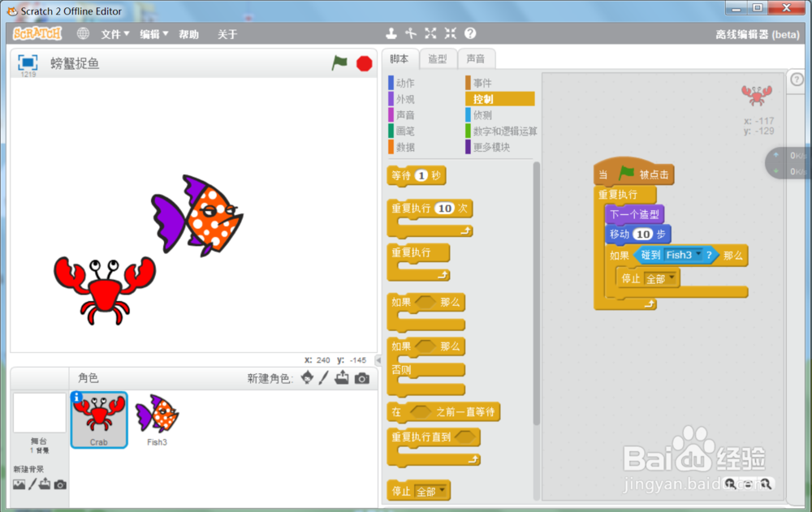The height and width of the screenshot is (512, 812).
Task: Select the Fish3 sprite thumbnail
Action: (x=157, y=418)
